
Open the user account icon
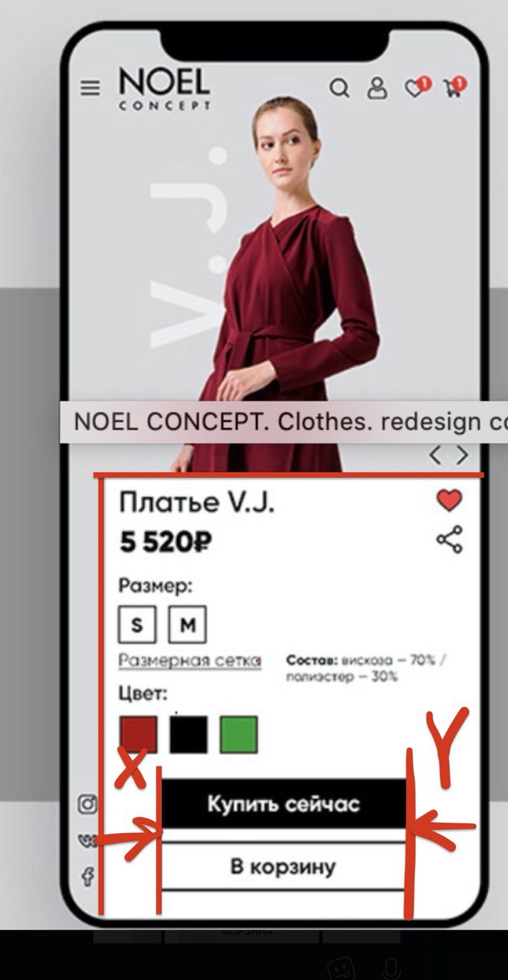tap(377, 88)
